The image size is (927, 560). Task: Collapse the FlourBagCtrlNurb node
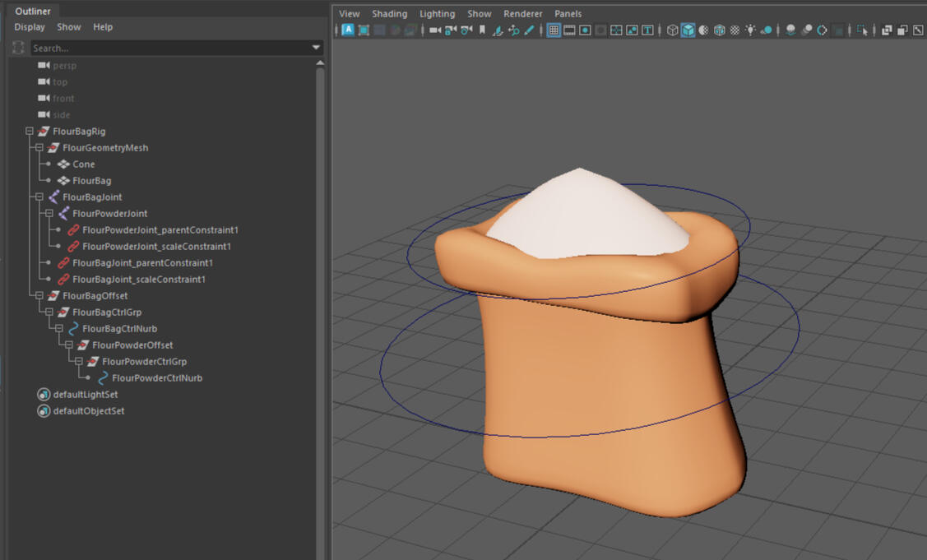(59, 329)
